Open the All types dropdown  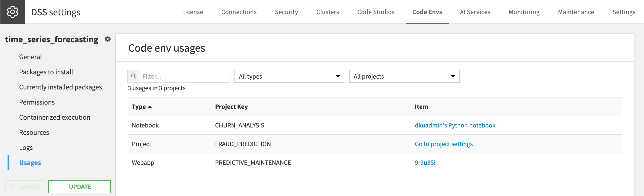pos(290,76)
